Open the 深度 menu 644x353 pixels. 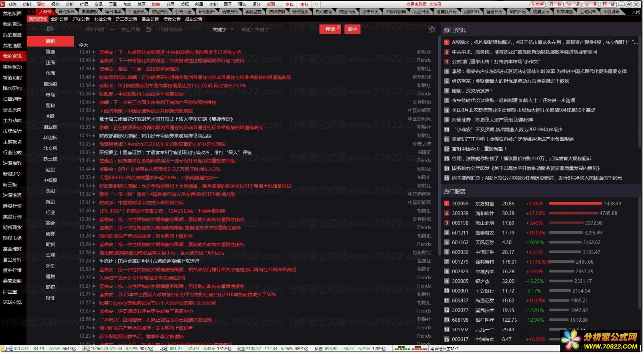point(41,4)
